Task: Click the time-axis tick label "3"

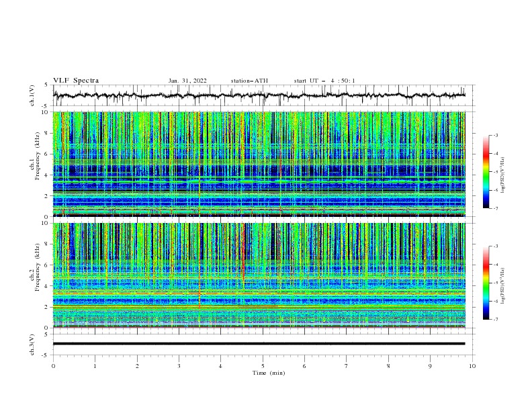Action: [179, 366]
